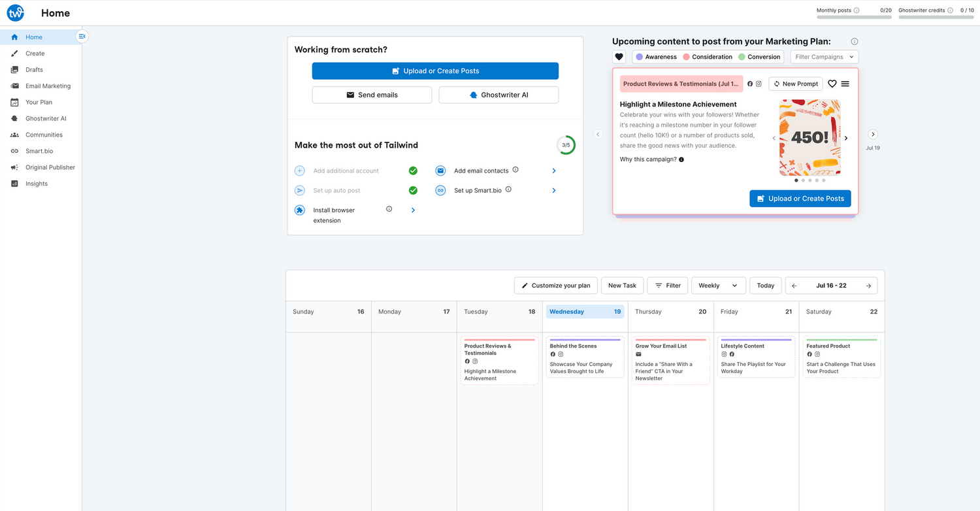Show next image in prompt carousel

click(x=846, y=139)
